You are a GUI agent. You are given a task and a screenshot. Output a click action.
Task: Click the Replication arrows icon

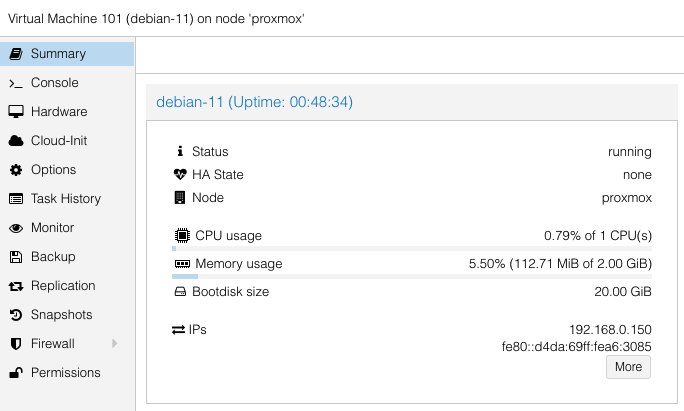click(x=16, y=286)
